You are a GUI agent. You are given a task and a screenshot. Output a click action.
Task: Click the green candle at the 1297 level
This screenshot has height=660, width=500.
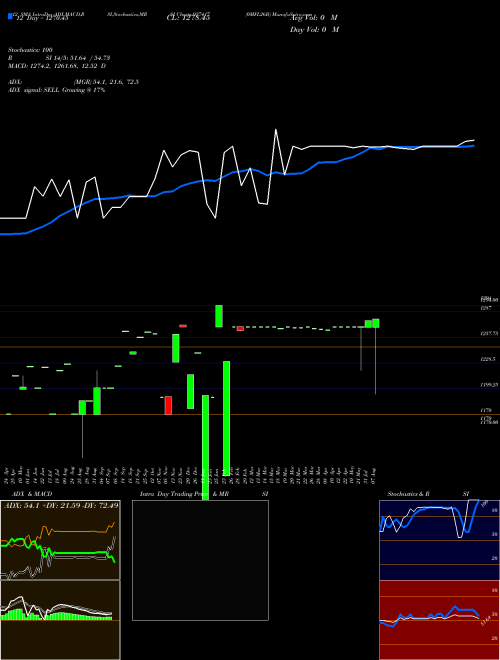[x=219, y=316]
